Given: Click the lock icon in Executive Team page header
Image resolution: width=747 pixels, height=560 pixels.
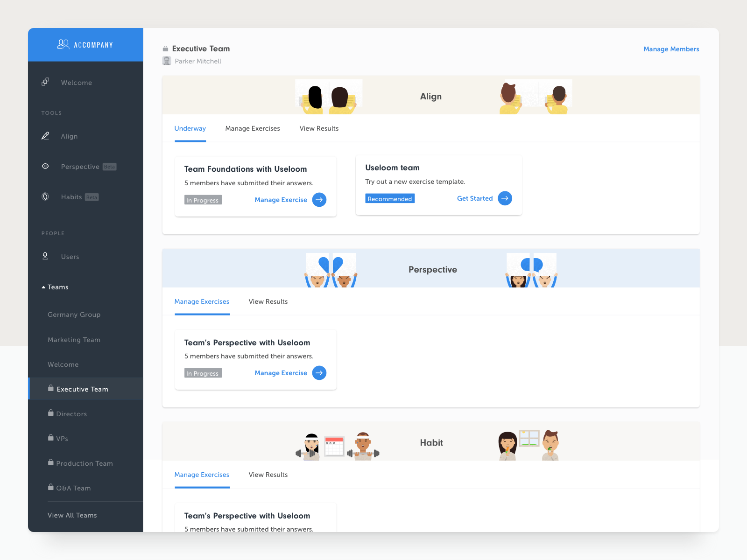Looking at the screenshot, I should point(165,49).
